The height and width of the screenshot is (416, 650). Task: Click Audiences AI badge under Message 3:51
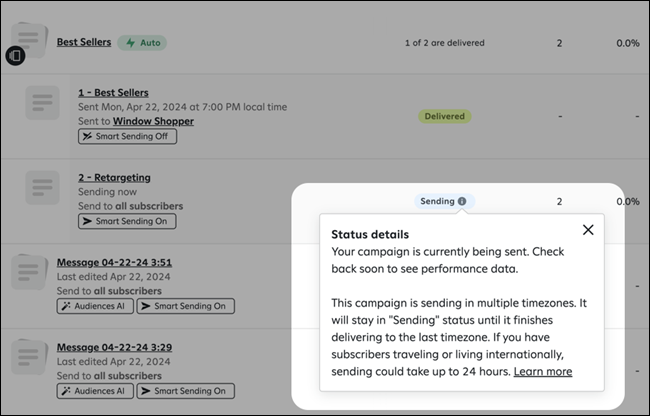[x=95, y=306]
